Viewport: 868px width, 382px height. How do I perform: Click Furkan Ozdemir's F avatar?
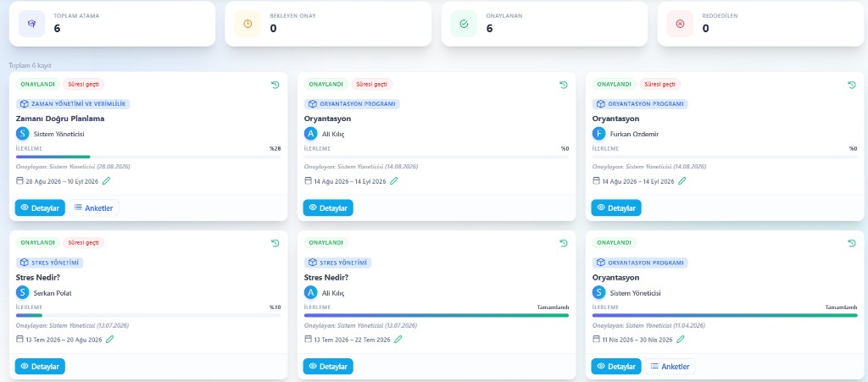pos(599,134)
